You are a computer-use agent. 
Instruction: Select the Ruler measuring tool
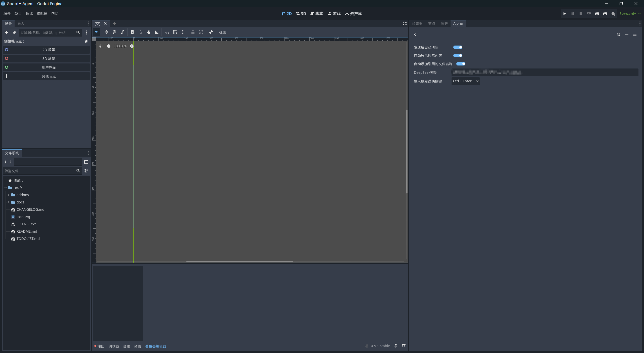point(156,32)
